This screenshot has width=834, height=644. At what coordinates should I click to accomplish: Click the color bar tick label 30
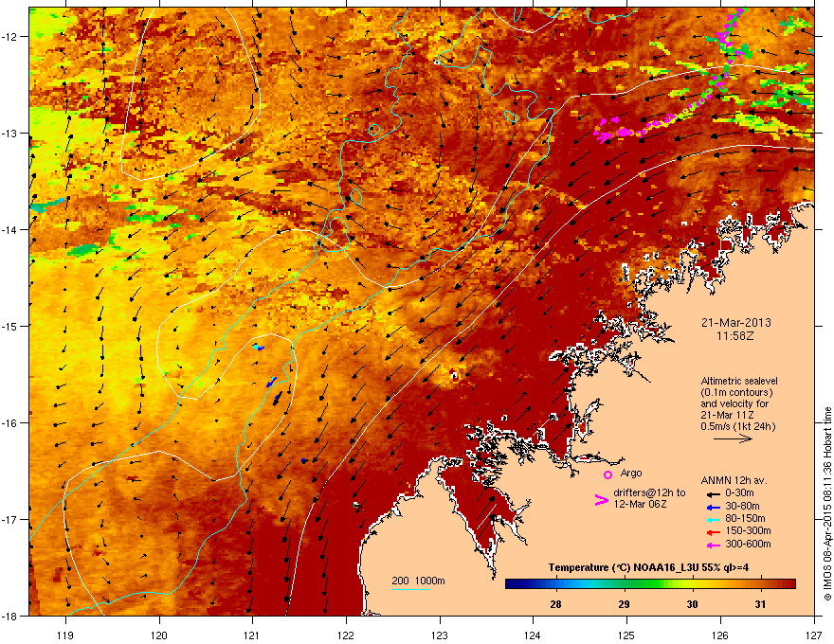click(692, 604)
